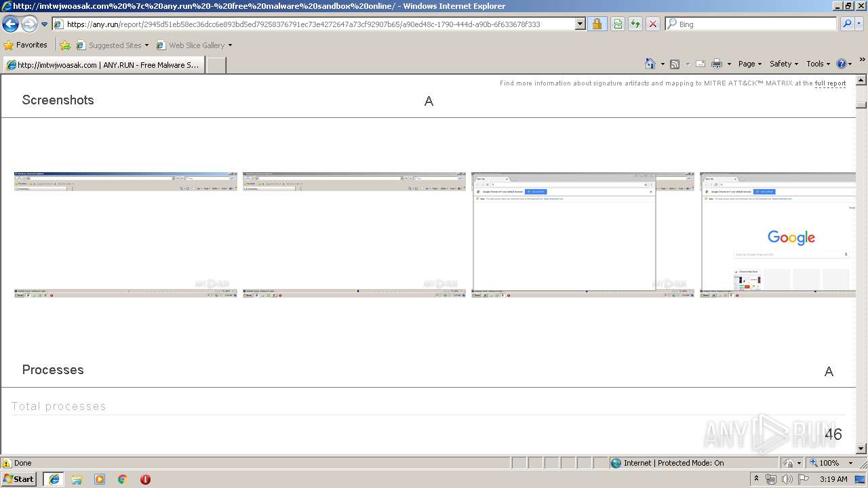Click the Print icon

pos(717,64)
